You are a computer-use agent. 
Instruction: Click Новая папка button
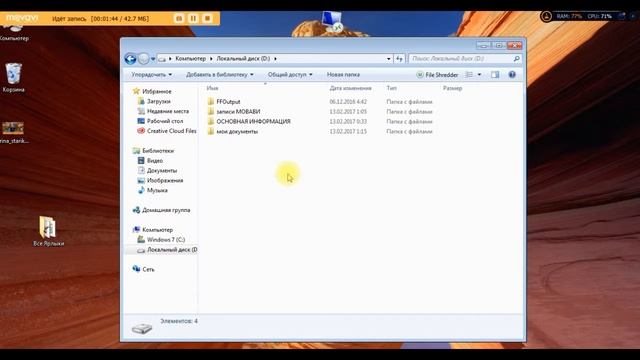pos(343,75)
